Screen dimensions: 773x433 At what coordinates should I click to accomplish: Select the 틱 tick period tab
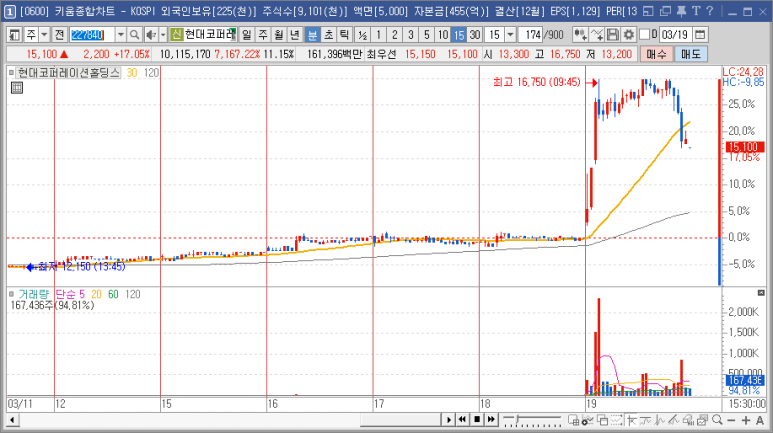(344, 35)
